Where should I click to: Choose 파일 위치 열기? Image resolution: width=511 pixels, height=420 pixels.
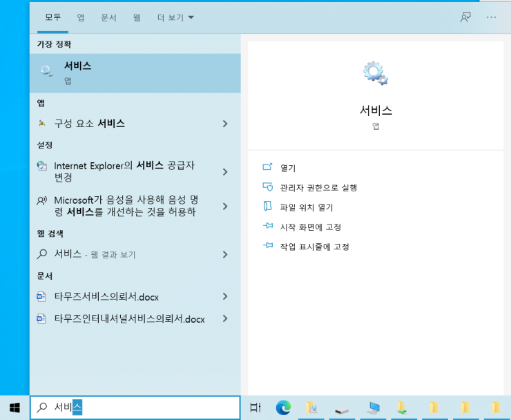(x=307, y=207)
